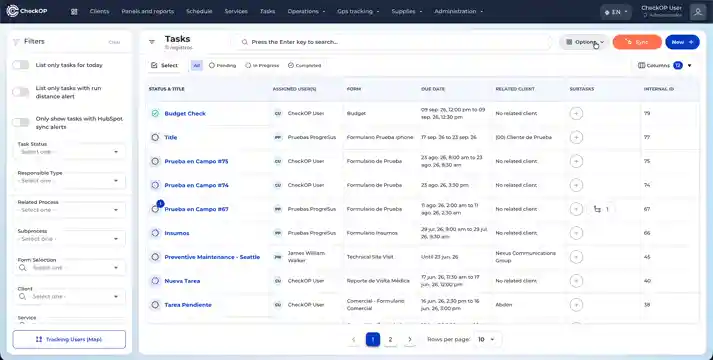The height and width of the screenshot is (360, 713).
Task: Open the Subprocess dropdown
Action: point(70,239)
